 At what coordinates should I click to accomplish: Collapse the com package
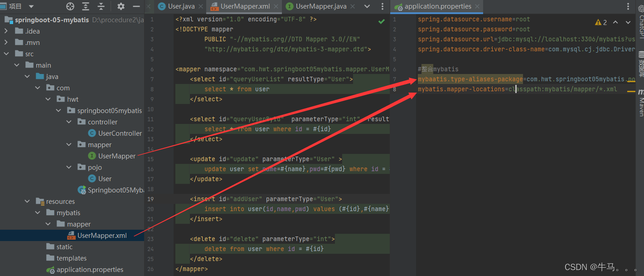click(x=38, y=88)
